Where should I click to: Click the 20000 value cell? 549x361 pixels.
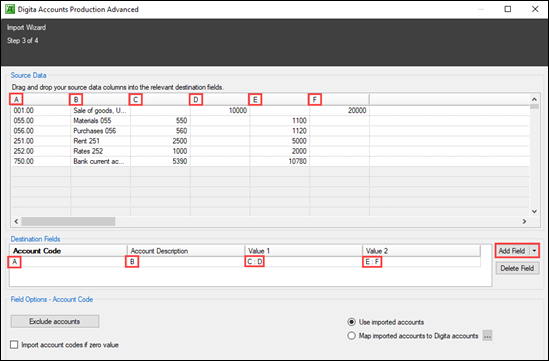[339, 111]
